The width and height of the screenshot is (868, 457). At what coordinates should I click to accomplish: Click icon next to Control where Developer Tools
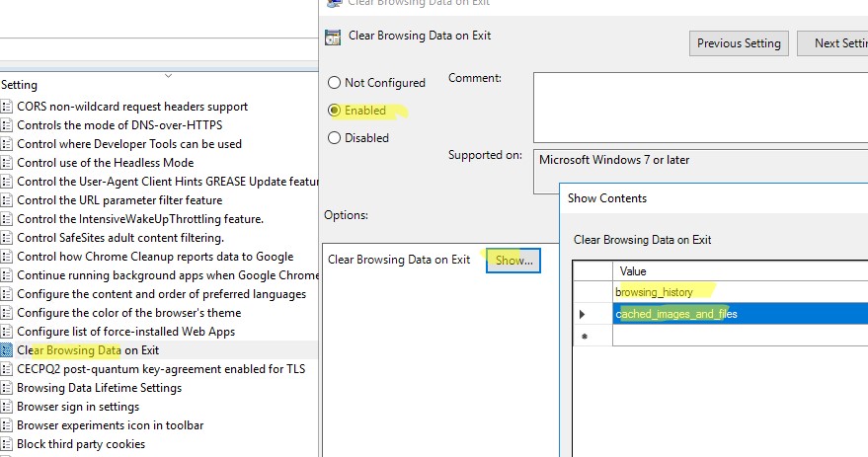pos(6,144)
